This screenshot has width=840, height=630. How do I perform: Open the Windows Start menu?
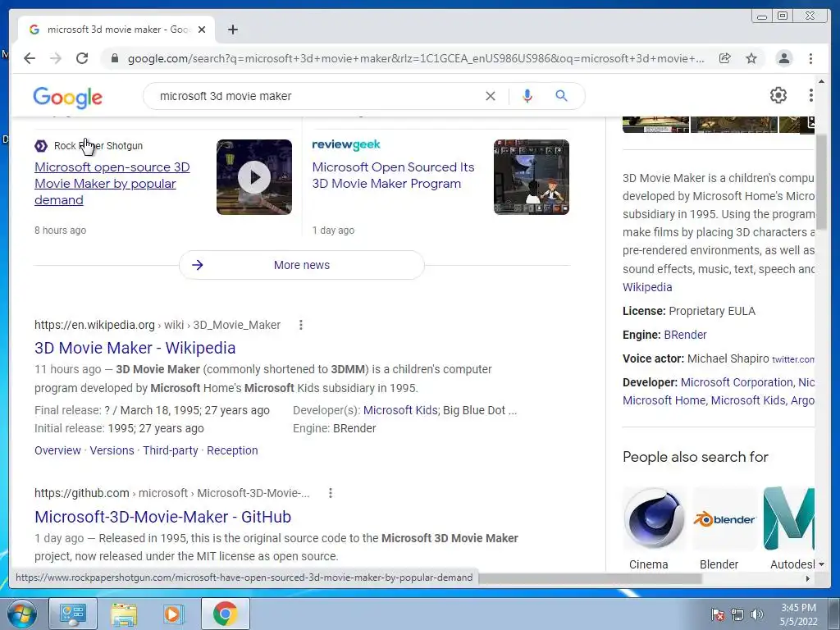coord(21,614)
